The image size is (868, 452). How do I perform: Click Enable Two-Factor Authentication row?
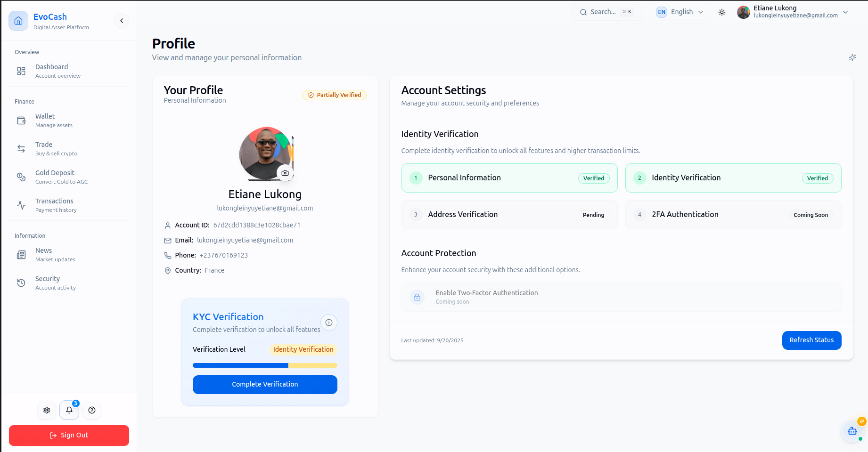pyautogui.click(x=621, y=297)
